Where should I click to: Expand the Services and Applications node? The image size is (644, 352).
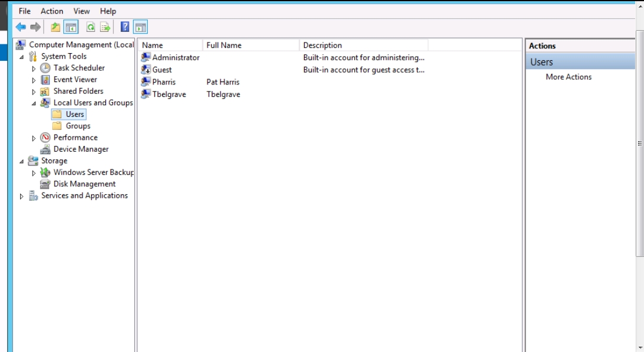(x=21, y=197)
